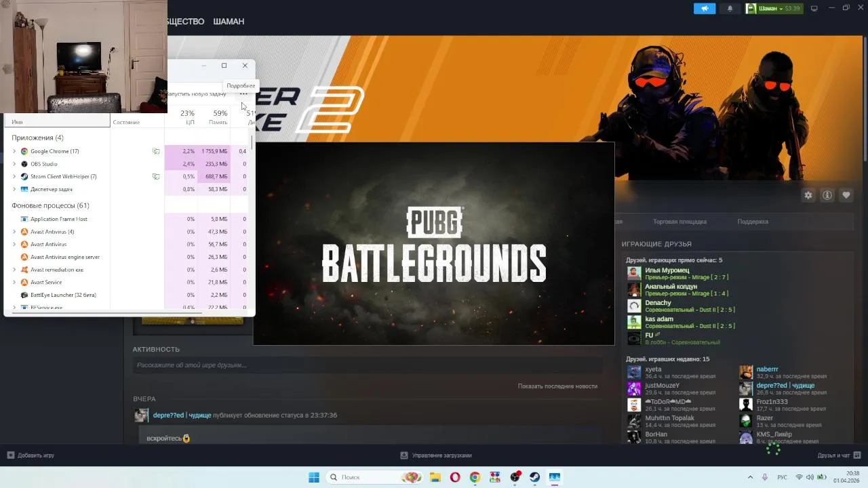Click Диспетчер задач process icon

coord(24,189)
